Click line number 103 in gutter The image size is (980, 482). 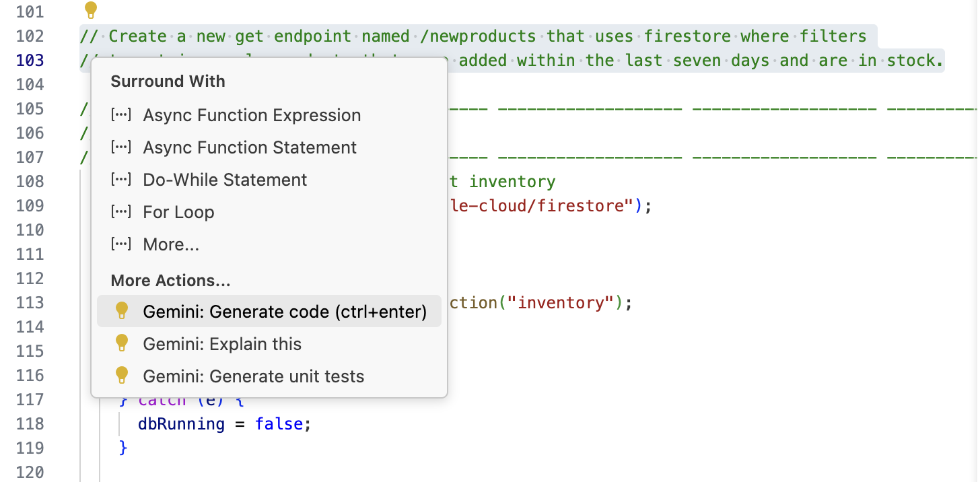(30, 61)
